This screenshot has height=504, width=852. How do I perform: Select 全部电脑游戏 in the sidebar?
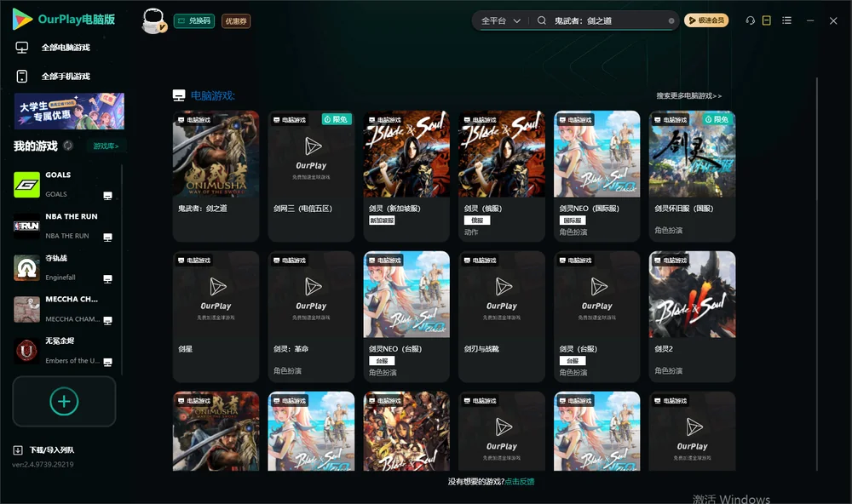coord(53,48)
